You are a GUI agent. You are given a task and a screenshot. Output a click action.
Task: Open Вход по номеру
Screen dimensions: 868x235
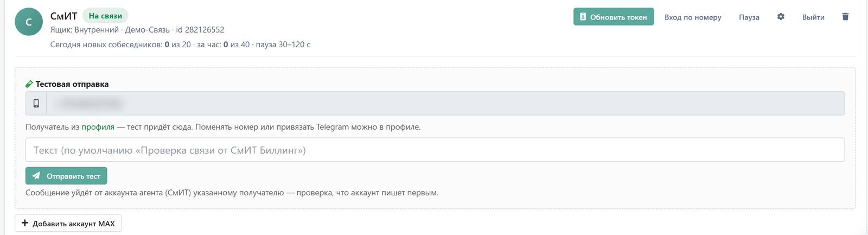point(693,17)
